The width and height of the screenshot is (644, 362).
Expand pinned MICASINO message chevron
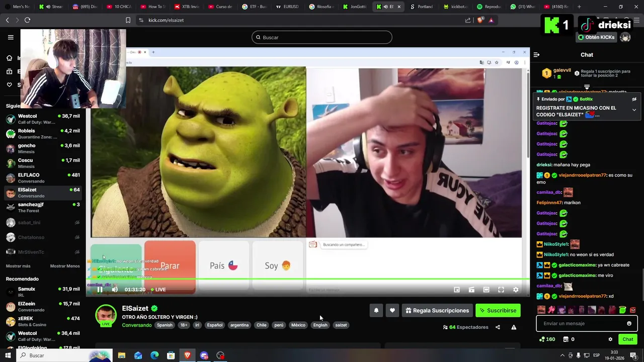pos(634,110)
